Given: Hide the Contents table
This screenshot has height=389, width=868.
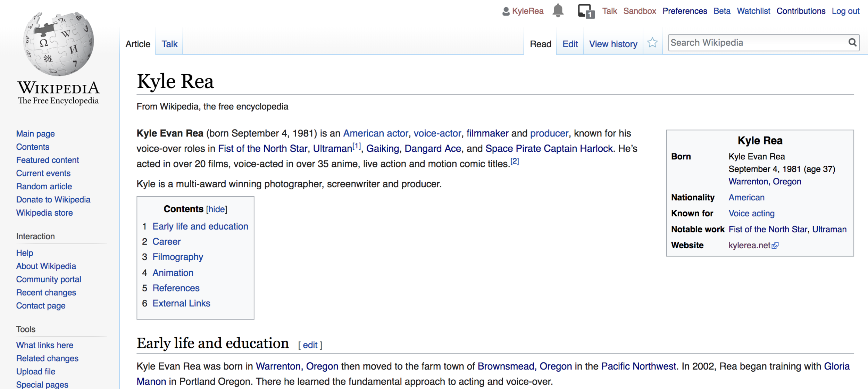Looking at the screenshot, I should click(216, 209).
